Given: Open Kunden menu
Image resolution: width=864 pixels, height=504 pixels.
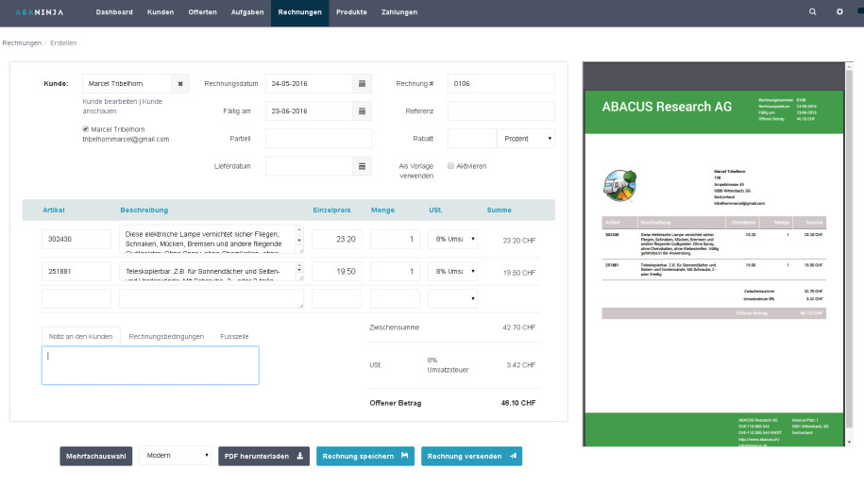Looking at the screenshot, I should pos(161,12).
